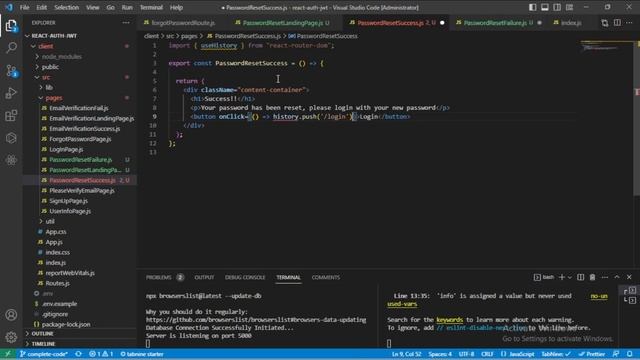
Task: Open the Search view in activity bar
Action: 11,48
